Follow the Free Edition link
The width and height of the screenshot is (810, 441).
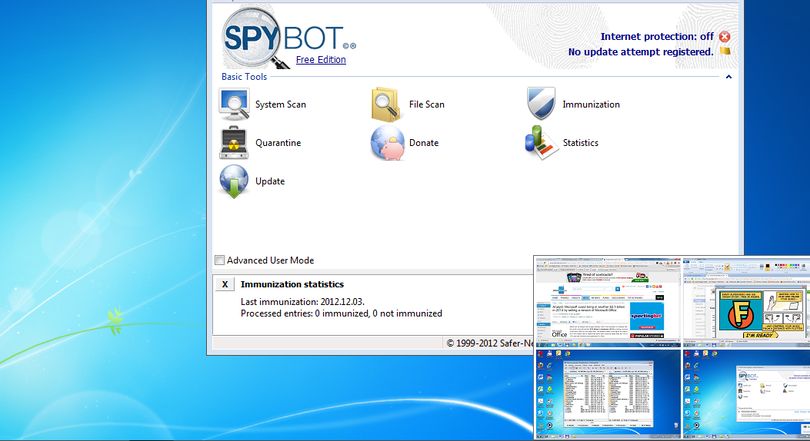coord(321,59)
